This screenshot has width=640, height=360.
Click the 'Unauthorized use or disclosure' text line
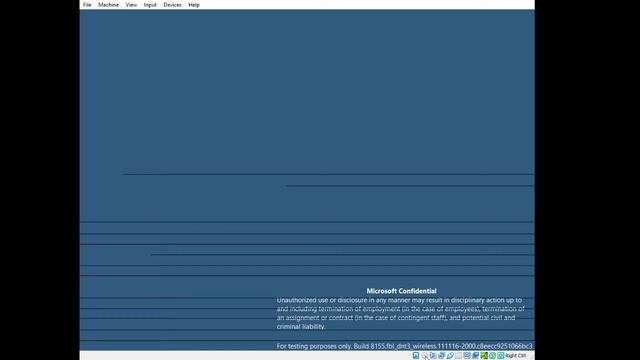399,300
